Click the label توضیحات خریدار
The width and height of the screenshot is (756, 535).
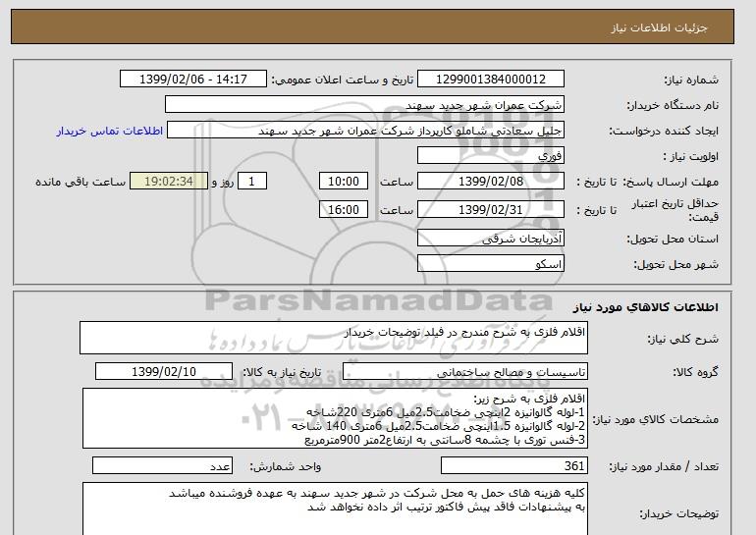pyautogui.click(x=678, y=513)
